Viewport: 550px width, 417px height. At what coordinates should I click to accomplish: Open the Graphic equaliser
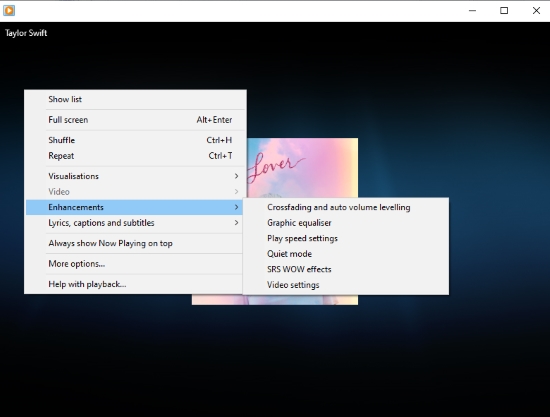346,223
